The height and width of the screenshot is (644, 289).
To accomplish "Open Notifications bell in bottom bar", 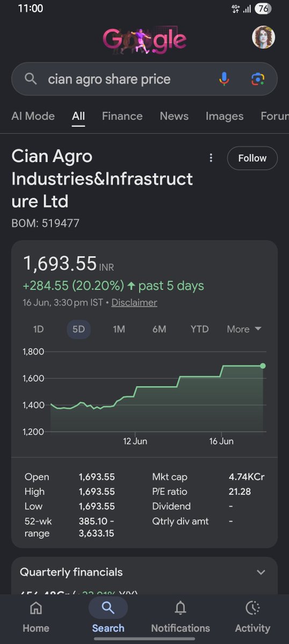I will tap(180, 617).
